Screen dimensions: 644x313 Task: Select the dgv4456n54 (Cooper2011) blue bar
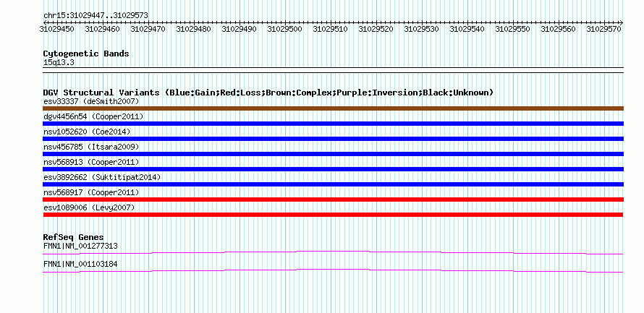click(x=333, y=124)
